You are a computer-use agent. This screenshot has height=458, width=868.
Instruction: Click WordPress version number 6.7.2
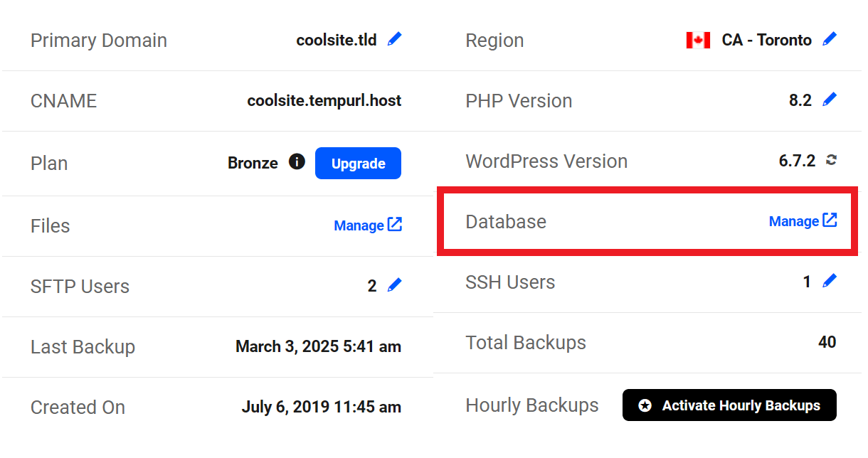point(797,161)
